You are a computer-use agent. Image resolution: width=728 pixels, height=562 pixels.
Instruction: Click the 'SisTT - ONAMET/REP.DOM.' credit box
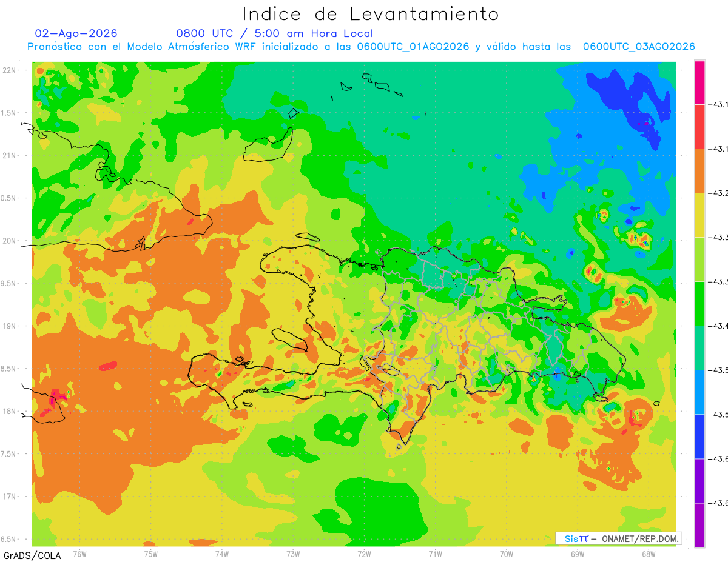click(619, 538)
